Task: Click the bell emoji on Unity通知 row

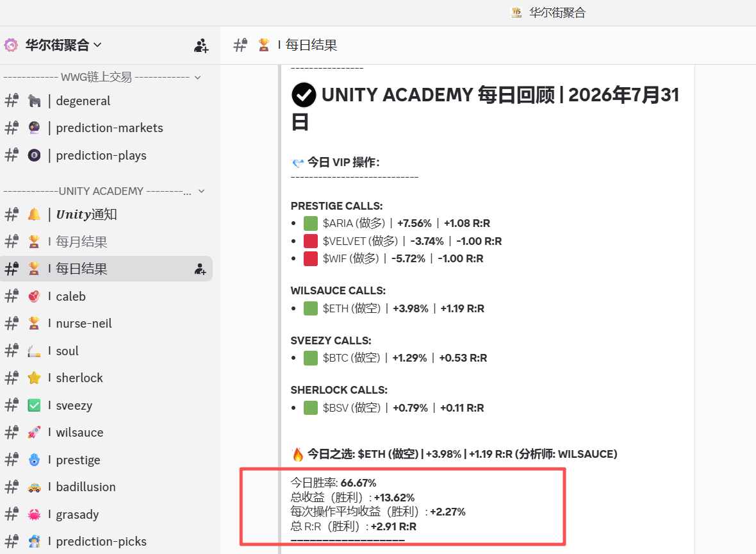Action: click(x=34, y=214)
